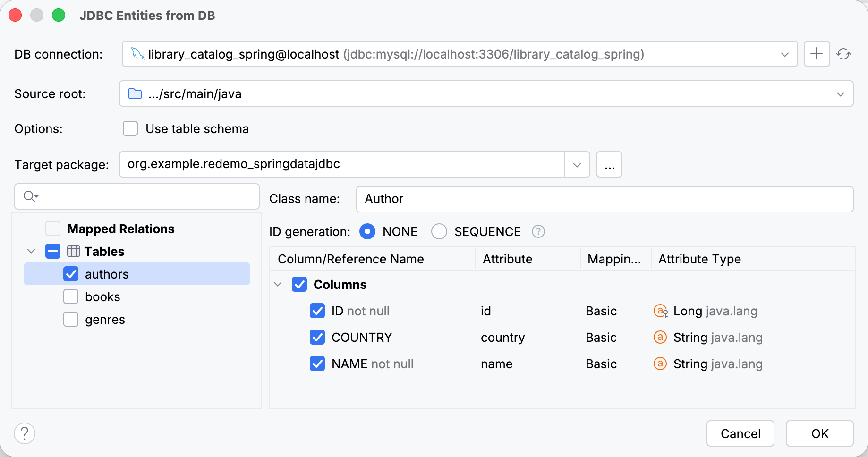Uncheck the COUNTRY column

(317, 337)
